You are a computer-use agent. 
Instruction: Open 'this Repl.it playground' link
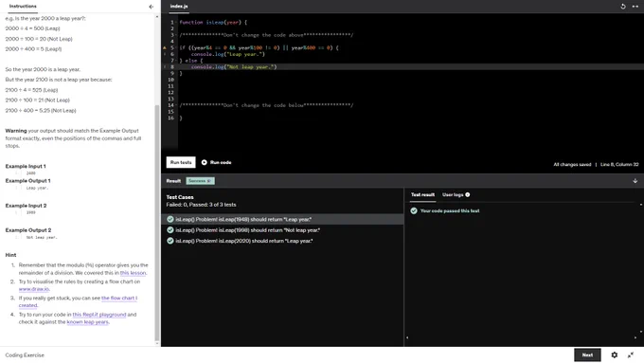[x=99, y=315]
